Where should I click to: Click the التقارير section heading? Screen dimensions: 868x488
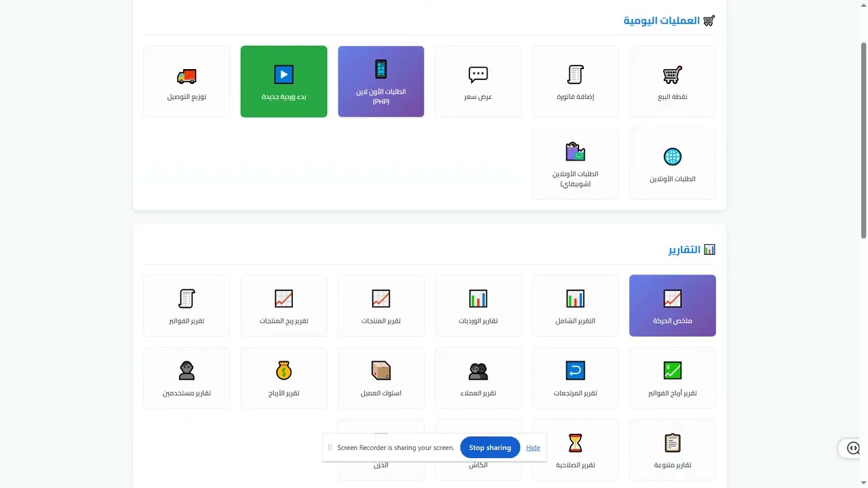(692, 249)
